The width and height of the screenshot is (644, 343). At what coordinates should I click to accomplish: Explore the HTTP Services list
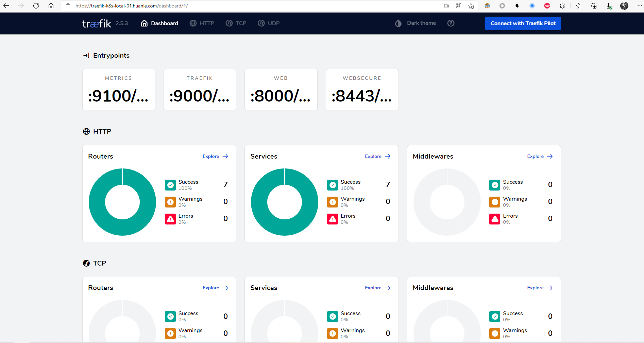tap(378, 156)
